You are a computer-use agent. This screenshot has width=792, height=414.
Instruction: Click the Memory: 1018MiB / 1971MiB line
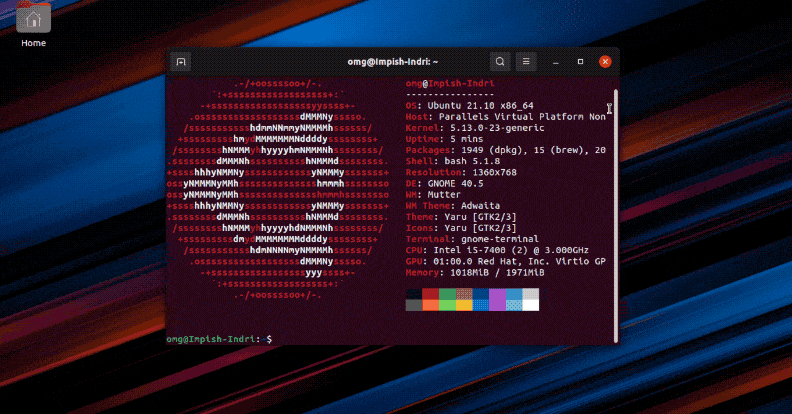coord(475,272)
